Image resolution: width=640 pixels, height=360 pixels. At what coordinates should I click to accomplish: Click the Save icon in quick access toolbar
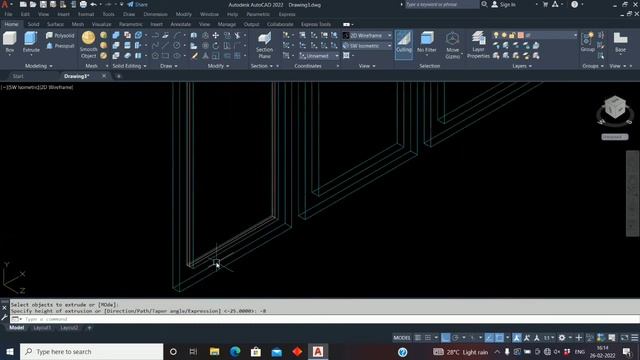pos(43,4)
